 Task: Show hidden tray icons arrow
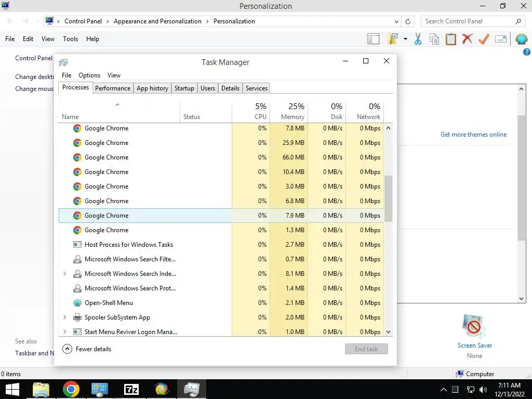point(443,389)
